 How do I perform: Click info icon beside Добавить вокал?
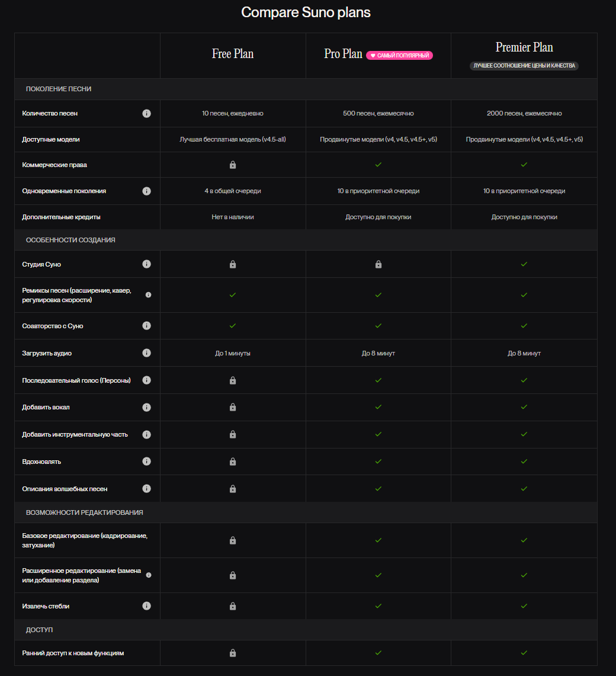pos(146,408)
